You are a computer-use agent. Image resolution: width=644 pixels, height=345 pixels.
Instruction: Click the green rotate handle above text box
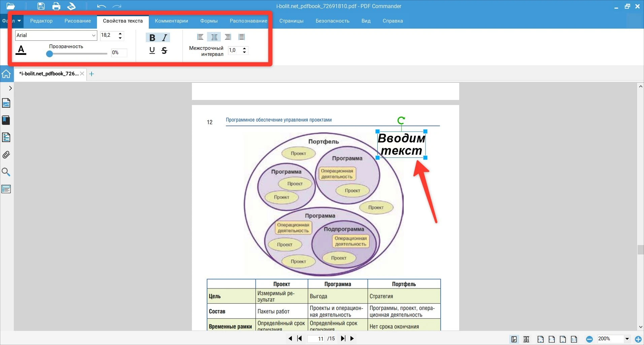click(x=401, y=120)
